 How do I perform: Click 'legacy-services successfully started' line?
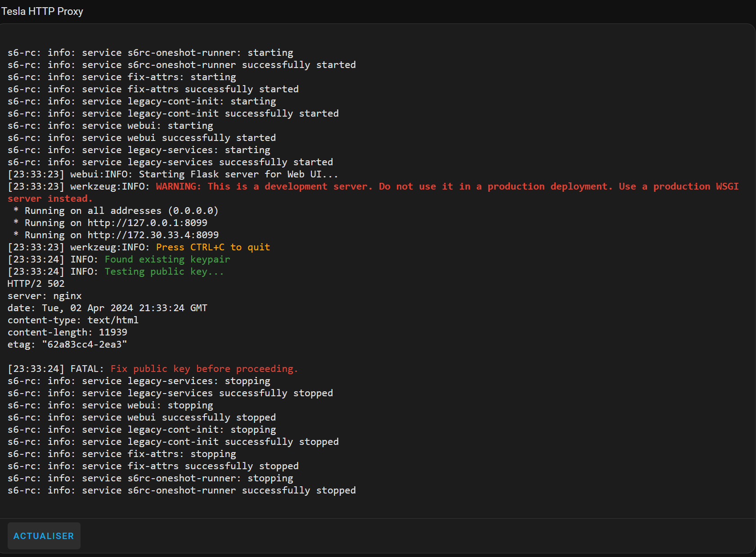pos(171,162)
